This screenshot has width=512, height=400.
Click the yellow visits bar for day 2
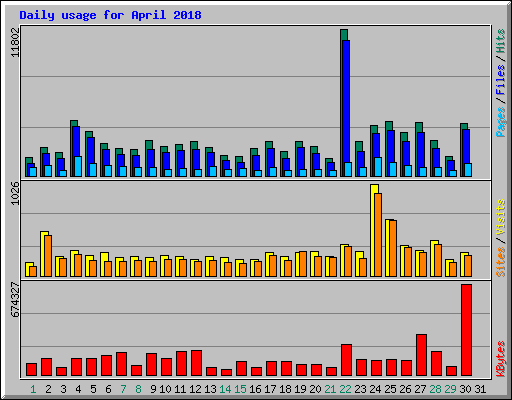[43, 254]
